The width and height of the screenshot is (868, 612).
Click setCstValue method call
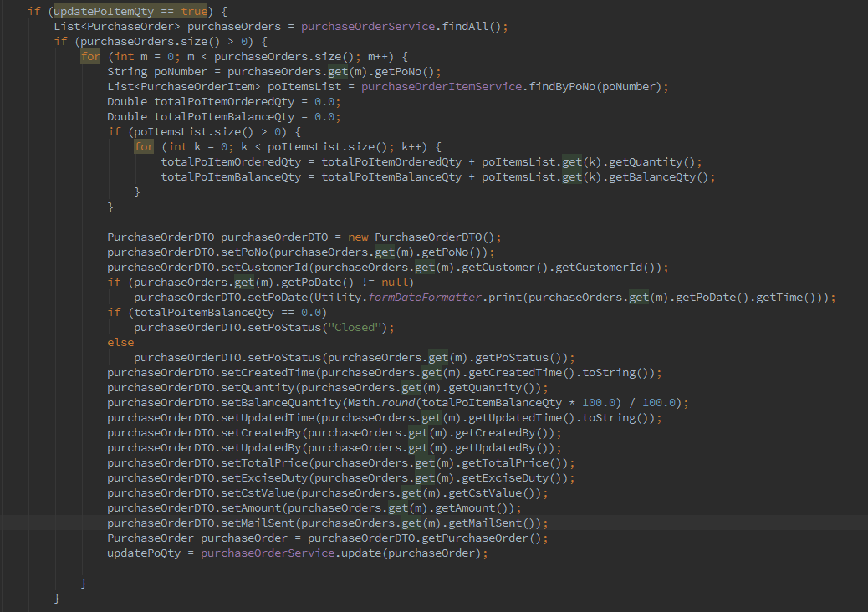point(258,493)
